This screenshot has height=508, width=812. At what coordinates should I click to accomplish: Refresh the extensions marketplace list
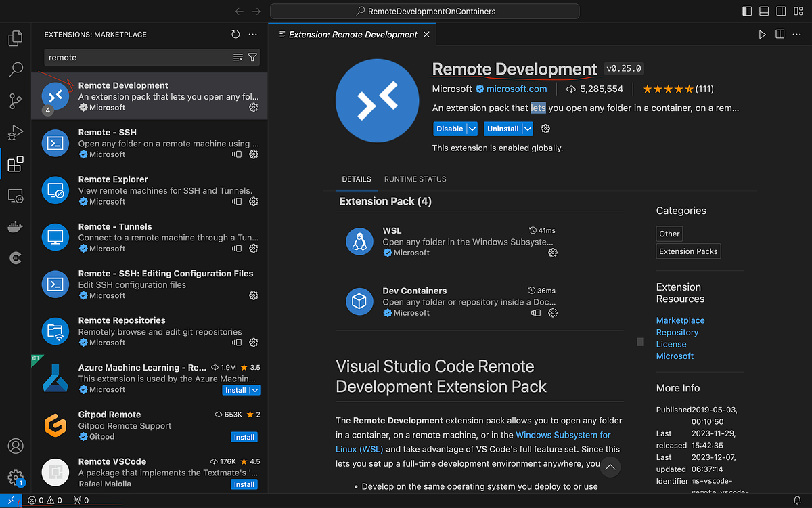[x=235, y=34]
